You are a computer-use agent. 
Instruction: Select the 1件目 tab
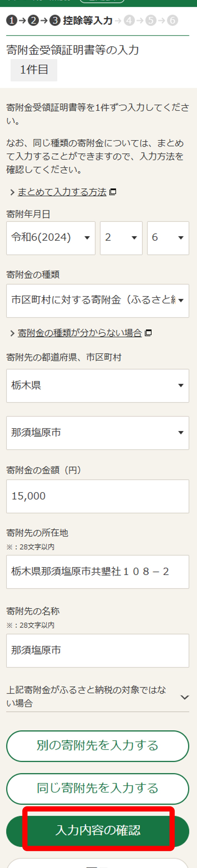pos(34,70)
